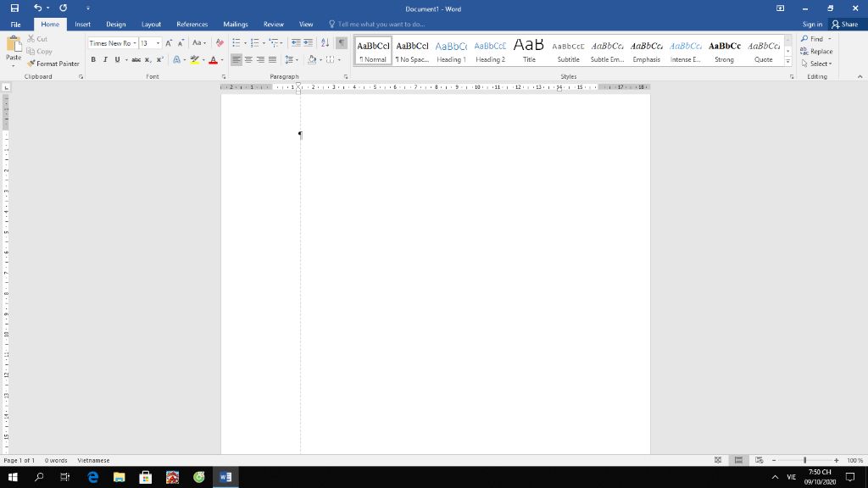Viewport: 868px width, 488px height.
Task: Toggle underline formatting
Action: 117,60
